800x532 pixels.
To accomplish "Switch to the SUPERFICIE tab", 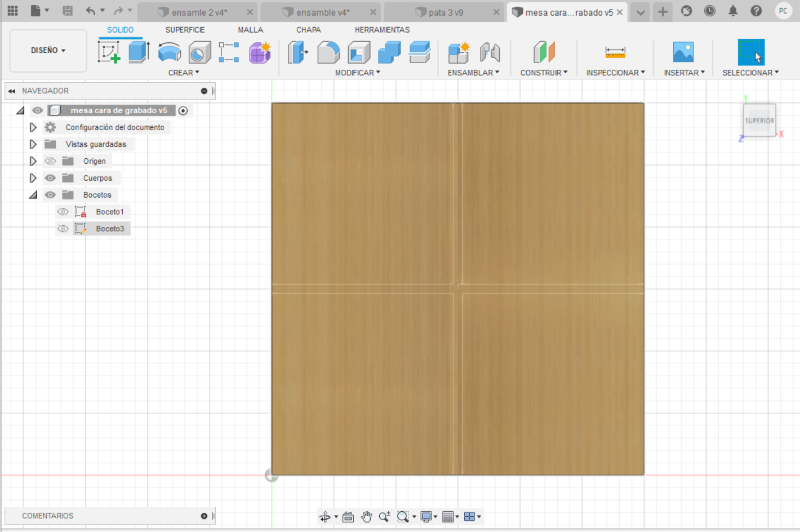I will 185,30.
